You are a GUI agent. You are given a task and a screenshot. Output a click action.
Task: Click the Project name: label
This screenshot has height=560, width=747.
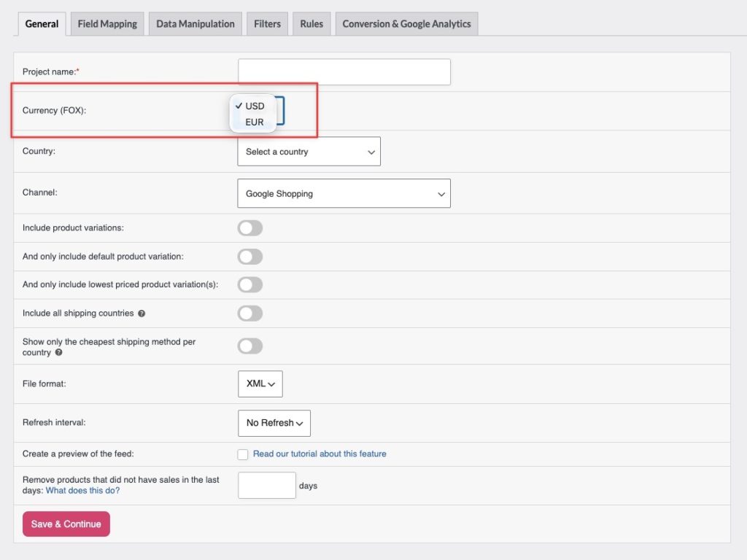tap(51, 72)
